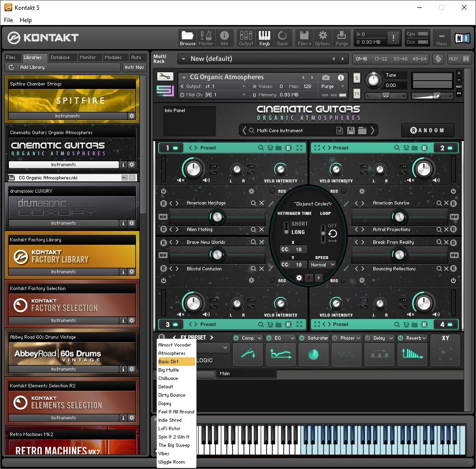The image size is (476, 469).
Task: Click the wrench edit-instrument icon
Action: point(165,76)
